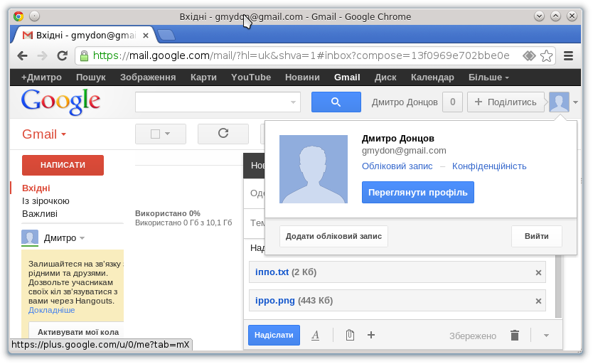Open Карти in the Google bar
The height and width of the screenshot is (364, 593).
point(203,77)
